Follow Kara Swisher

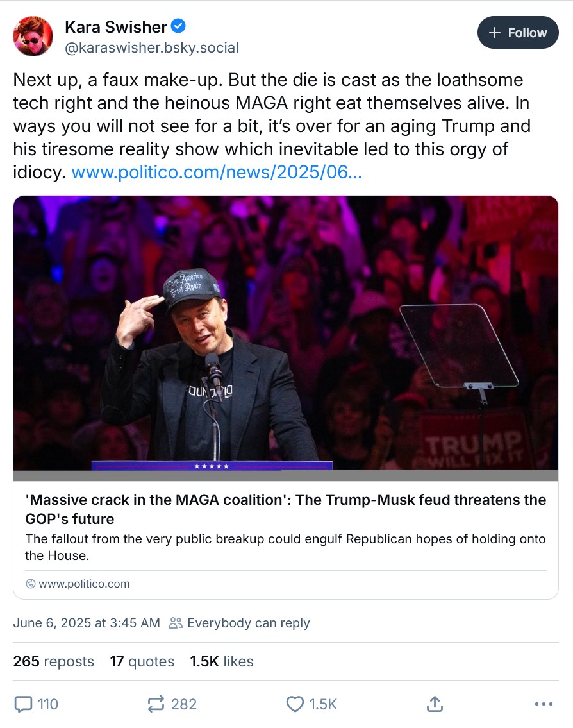click(518, 33)
